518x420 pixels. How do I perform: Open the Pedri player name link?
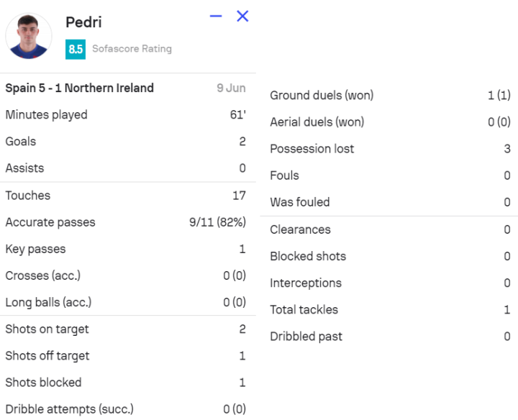coord(83,22)
